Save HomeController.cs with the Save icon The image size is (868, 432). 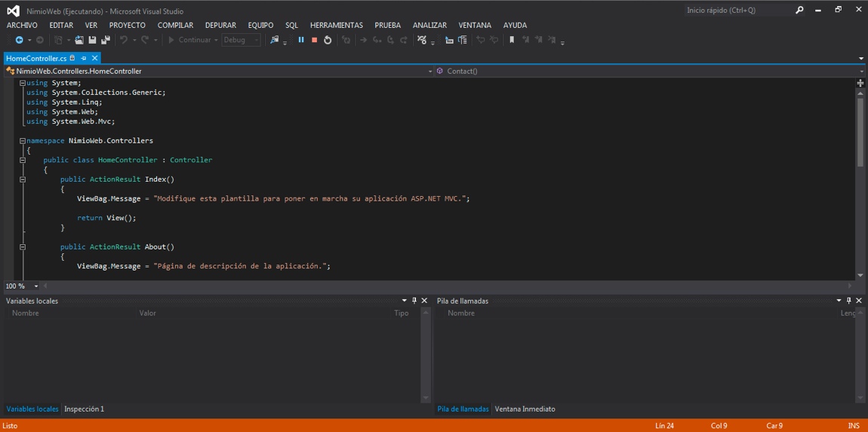click(92, 40)
